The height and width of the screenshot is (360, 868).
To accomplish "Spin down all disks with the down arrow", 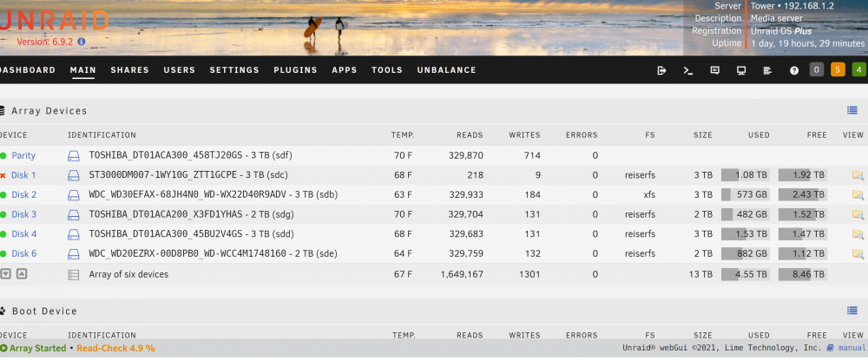I will [5, 273].
